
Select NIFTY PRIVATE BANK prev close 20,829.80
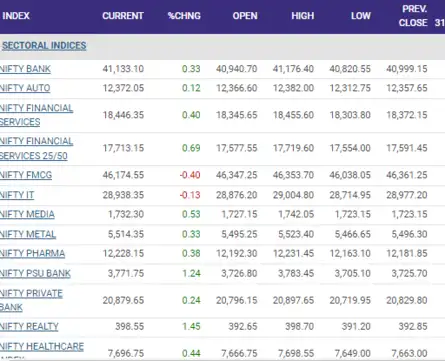coord(407,300)
